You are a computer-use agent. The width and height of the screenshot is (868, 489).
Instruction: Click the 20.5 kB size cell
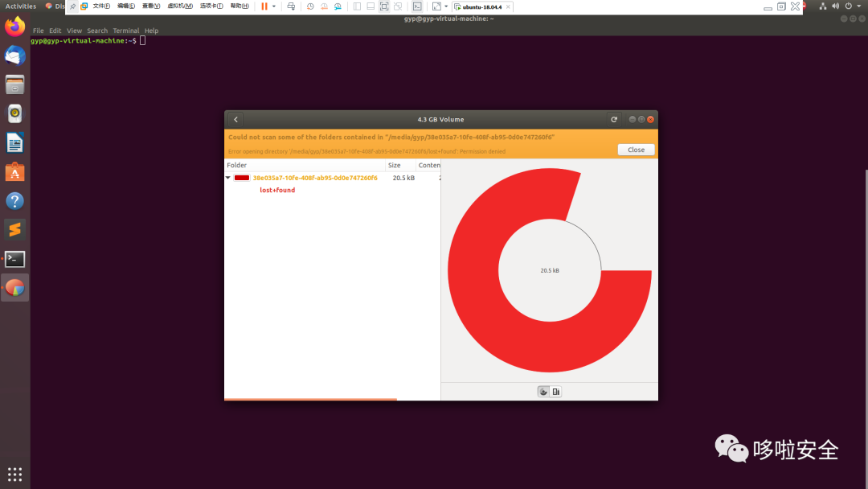403,178
